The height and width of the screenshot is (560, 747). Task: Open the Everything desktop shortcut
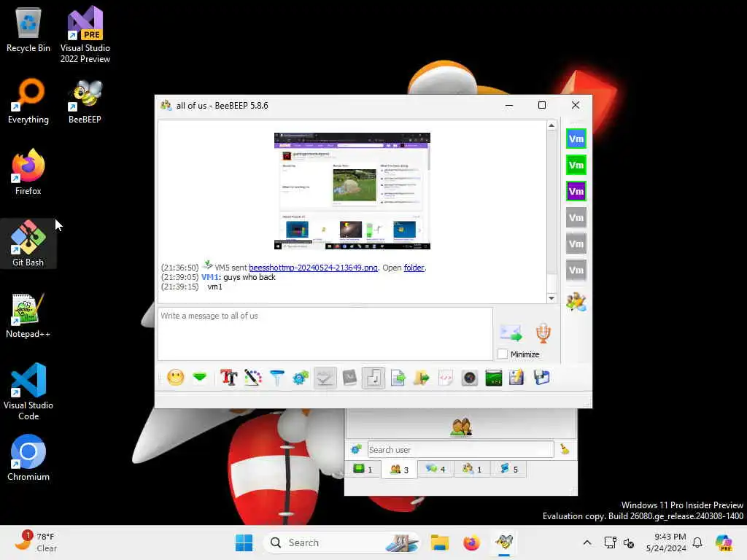click(x=28, y=101)
